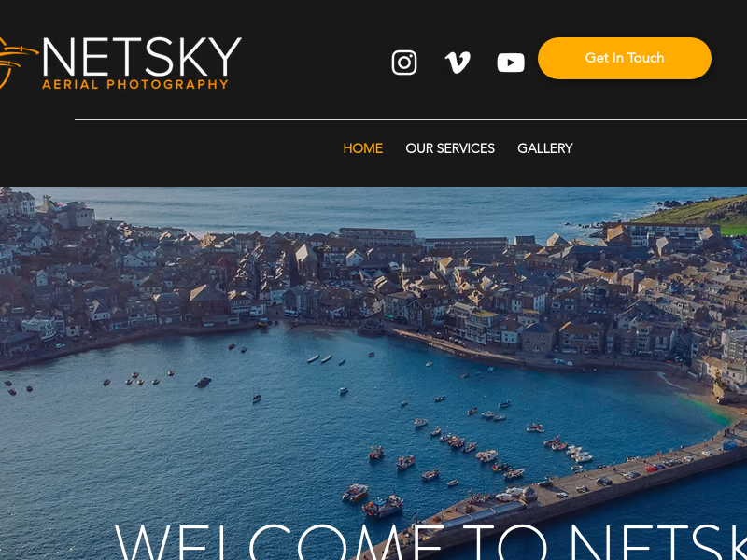This screenshot has width=747, height=560.
Task: Click the NETSKY wordmark logo
Action: pos(142,57)
